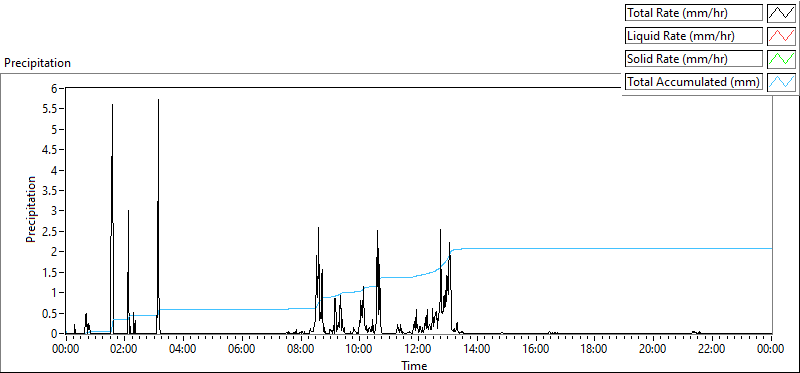
Task: Click the vertical Precipitation axis label
Action: (31, 209)
